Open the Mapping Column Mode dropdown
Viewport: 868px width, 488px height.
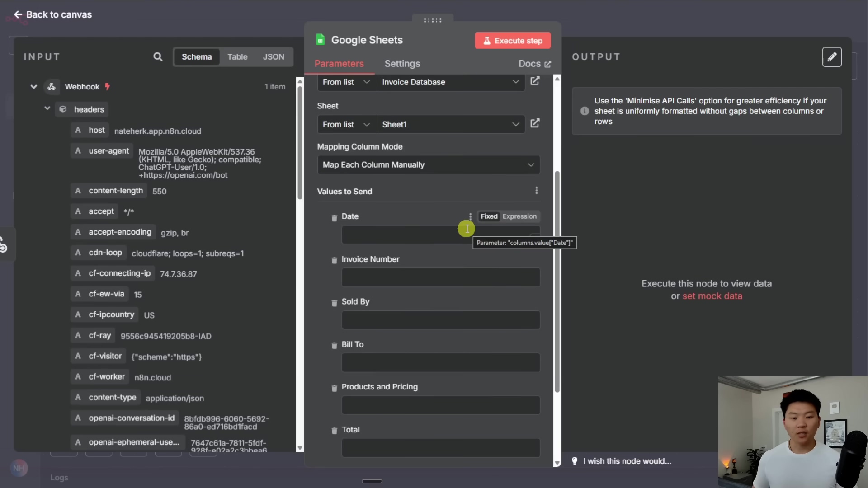coord(429,165)
